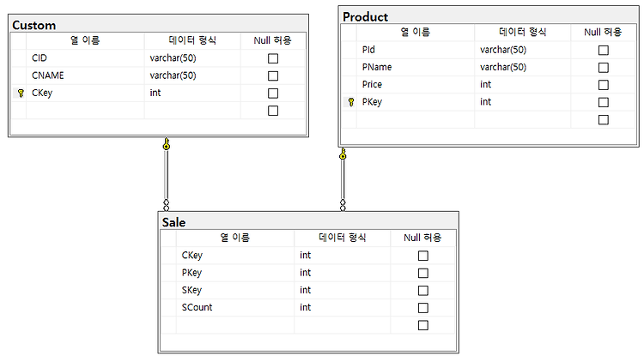Select the relationship line between Custom and Sale
644x362 pixels.
click(167, 174)
